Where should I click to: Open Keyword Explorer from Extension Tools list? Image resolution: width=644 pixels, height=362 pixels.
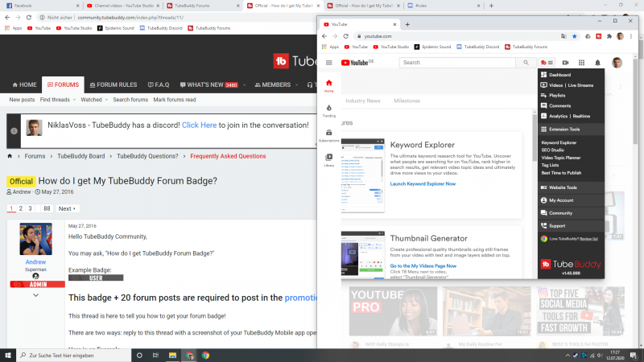click(559, 142)
